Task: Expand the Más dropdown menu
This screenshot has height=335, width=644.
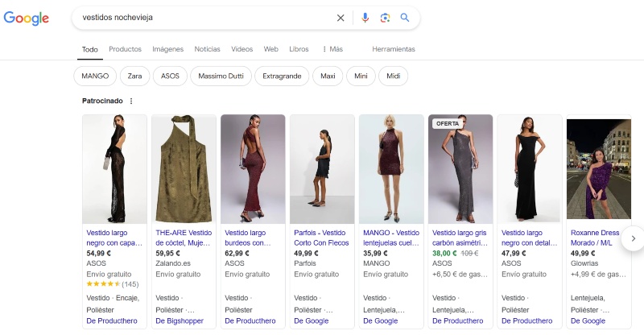Action: [x=332, y=49]
